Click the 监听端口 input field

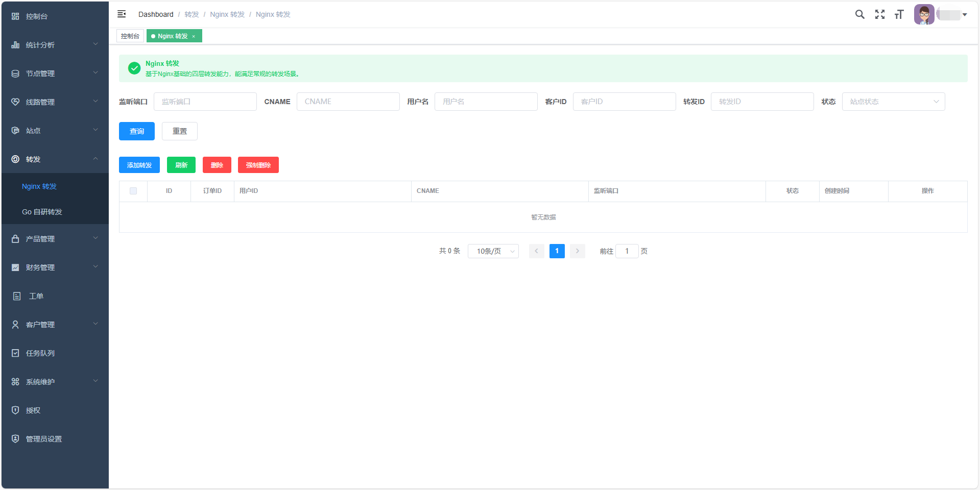[x=205, y=102]
